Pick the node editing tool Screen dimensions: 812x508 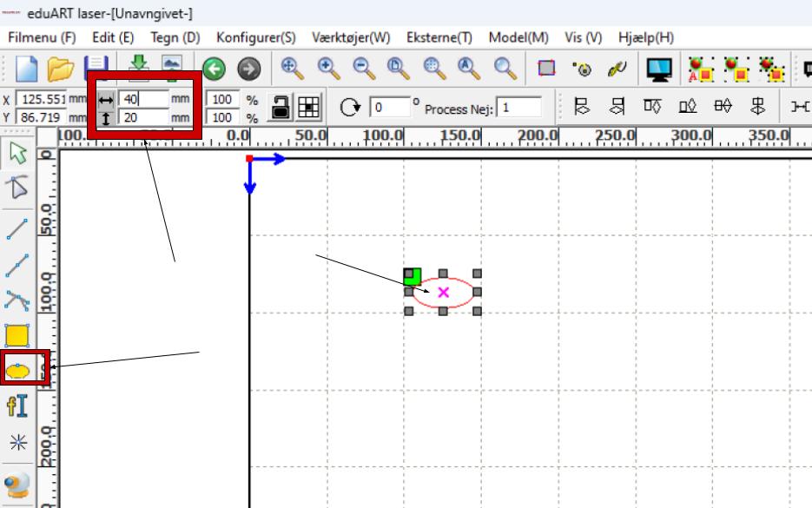pos(17,187)
